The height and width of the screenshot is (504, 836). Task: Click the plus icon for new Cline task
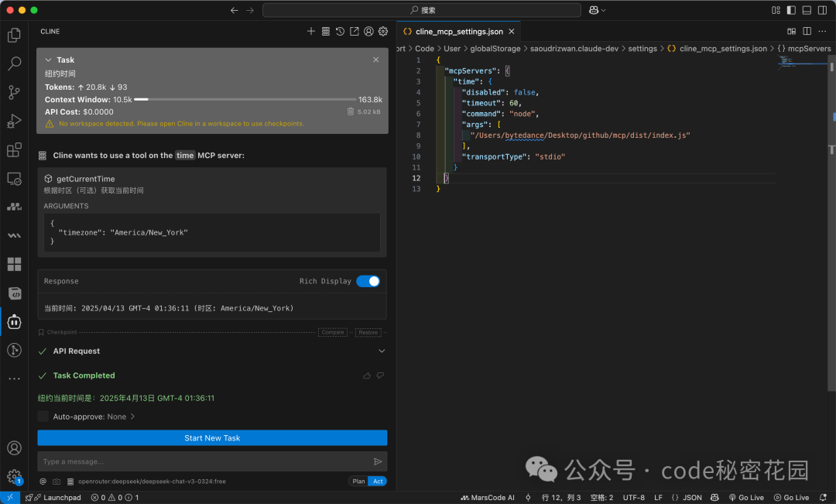click(311, 32)
